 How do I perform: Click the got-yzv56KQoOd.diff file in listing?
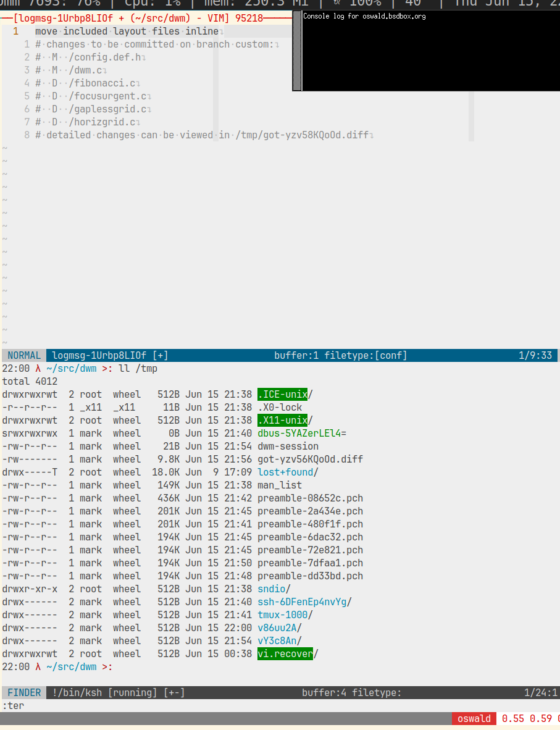pyautogui.click(x=310, y=459)
